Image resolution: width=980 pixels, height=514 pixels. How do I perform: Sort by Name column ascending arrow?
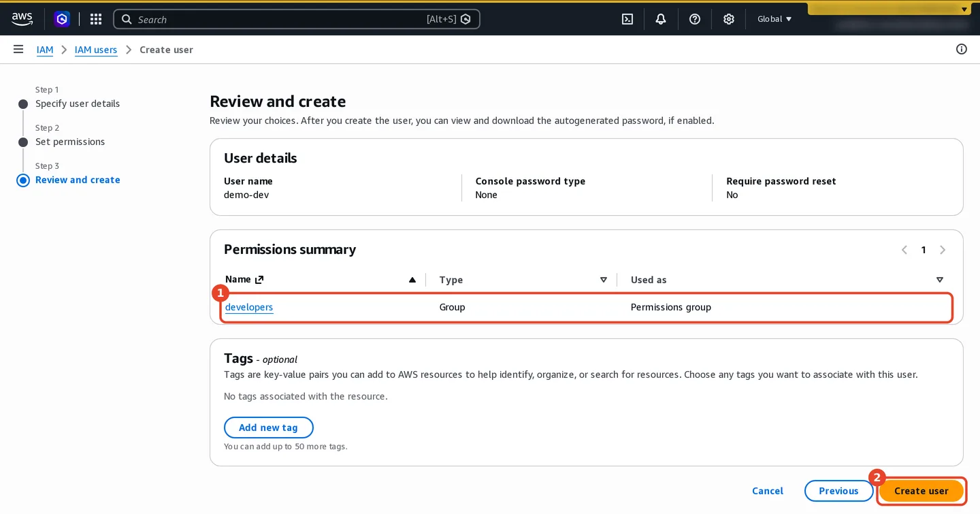tap(412, 280)
